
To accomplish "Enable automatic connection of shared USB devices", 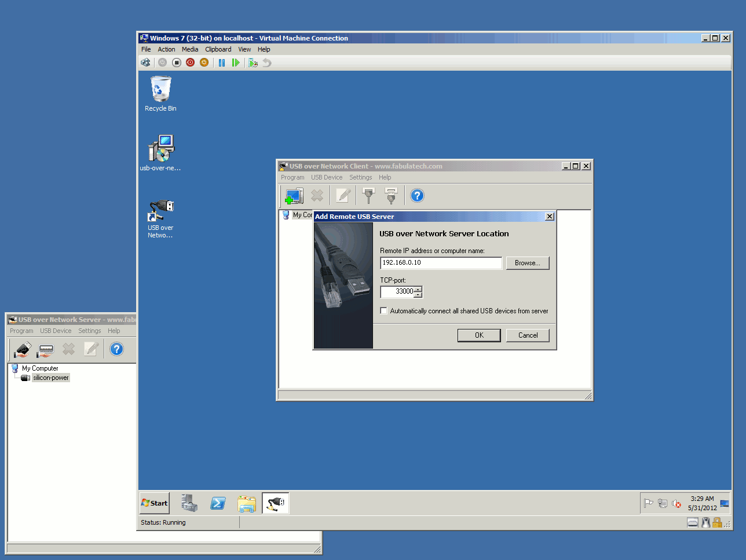I will tap(383, 310).
